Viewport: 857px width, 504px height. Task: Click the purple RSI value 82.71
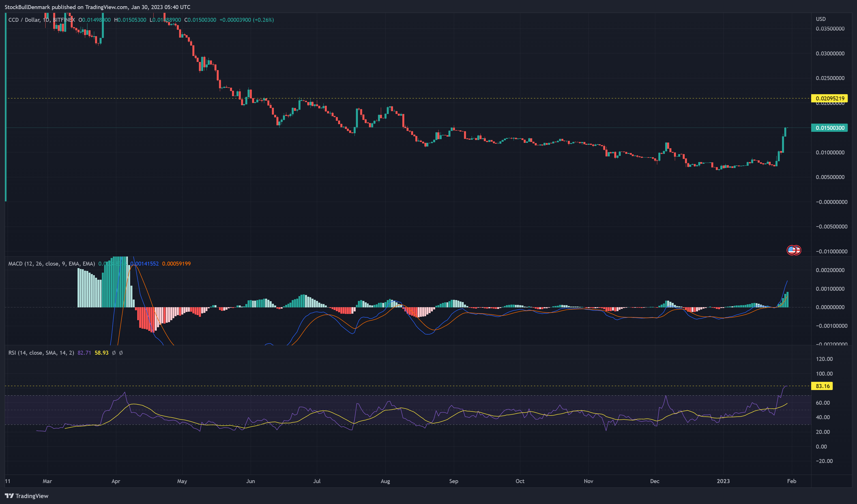point(84,353)
